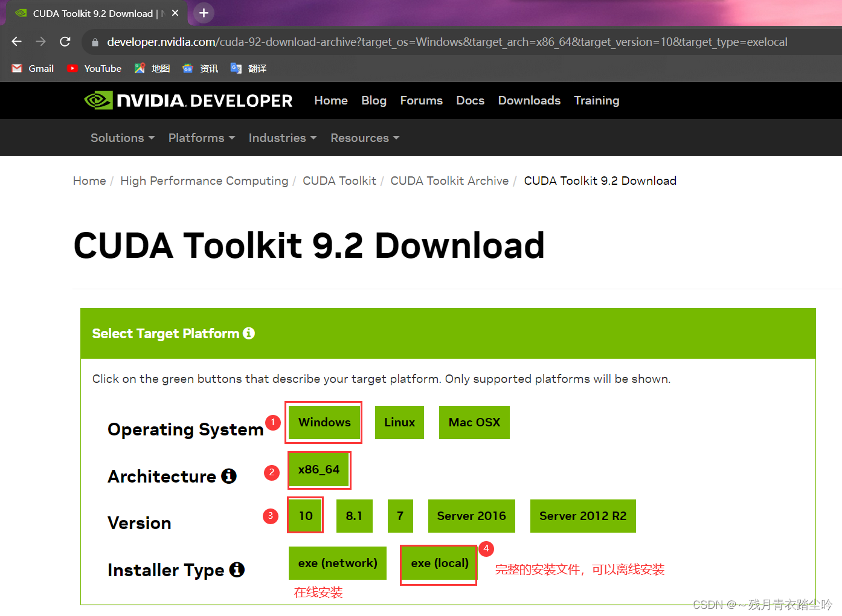The image size is (842, 616).
Task: Open the Blog nav menu item
Action: (x=374, y=100)
